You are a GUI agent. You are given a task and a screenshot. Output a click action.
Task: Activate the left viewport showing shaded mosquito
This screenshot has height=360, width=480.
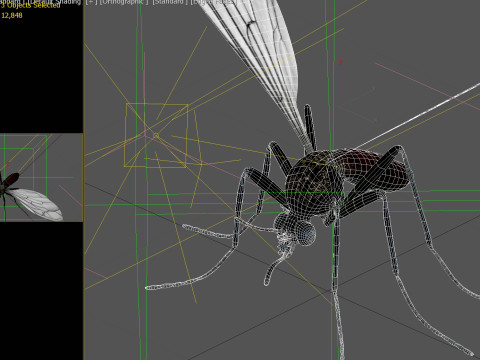pos(41,177)
